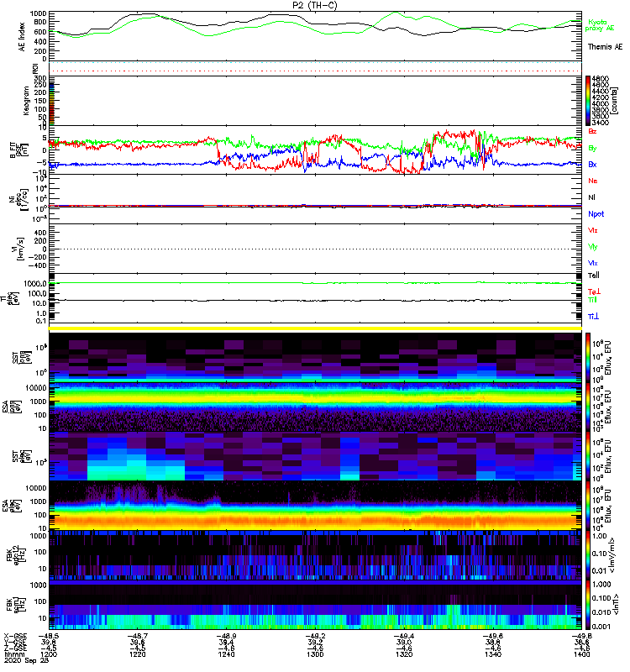This screenshot has width=630, height=672.
Task: Click the blue Ti perpendicular legend label
Action: tap(593, 317)
